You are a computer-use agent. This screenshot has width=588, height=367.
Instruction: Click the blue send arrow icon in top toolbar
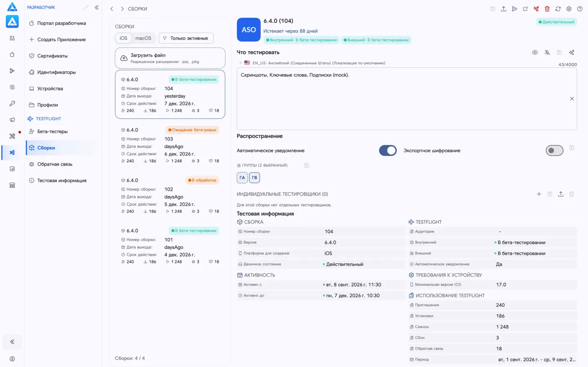(x=514, y=9)
